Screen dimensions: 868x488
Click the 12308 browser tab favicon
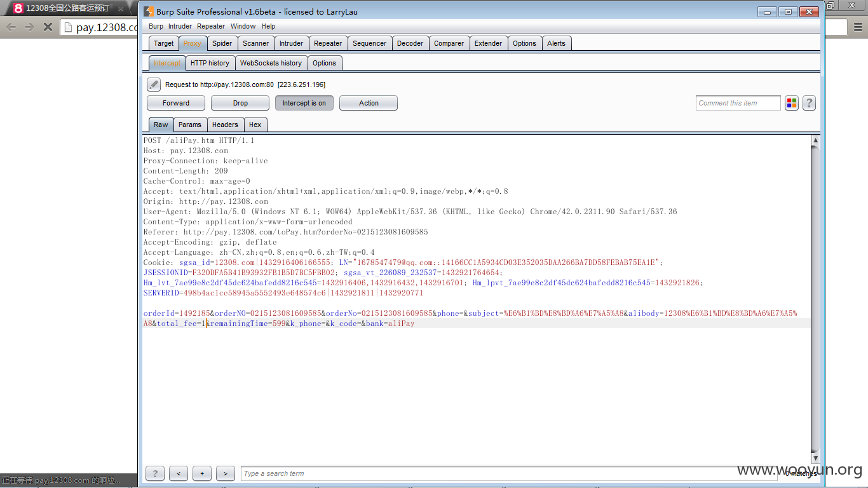click(x=18, y=8)
